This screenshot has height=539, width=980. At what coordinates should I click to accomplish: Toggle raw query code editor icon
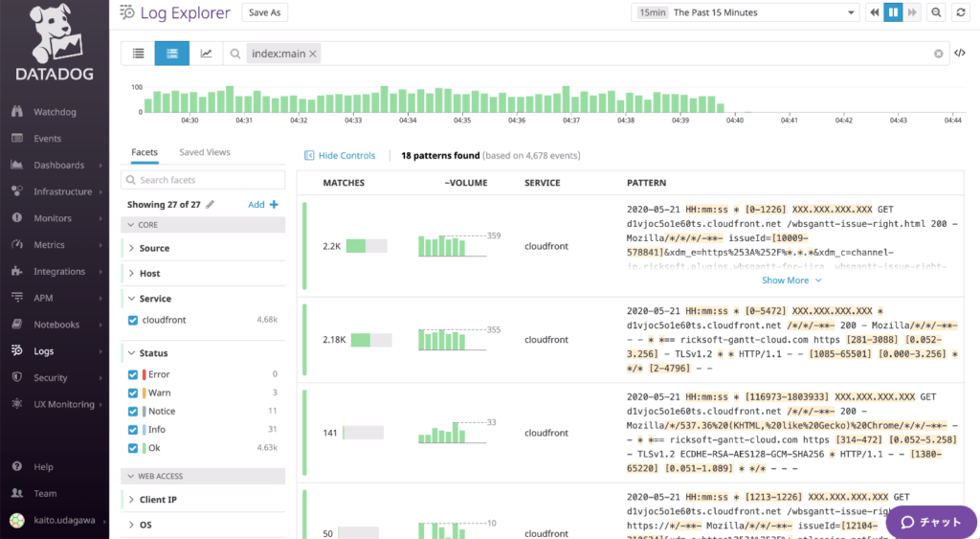960,54
